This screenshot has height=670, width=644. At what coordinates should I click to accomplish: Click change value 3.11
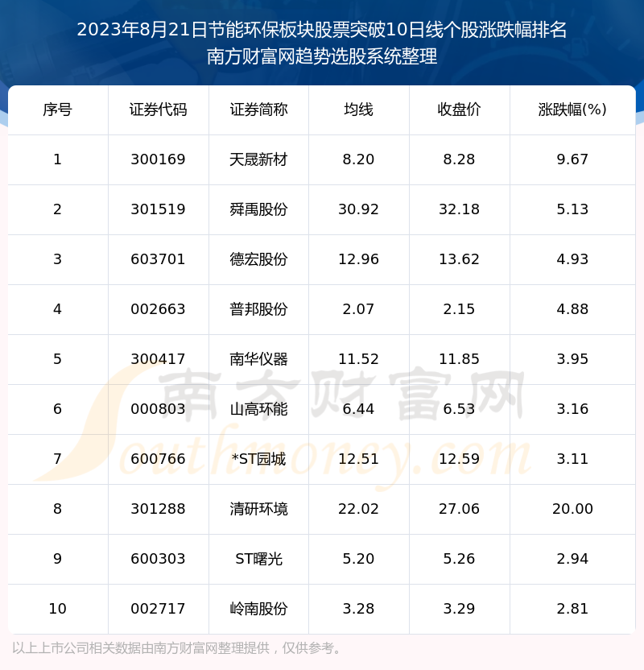572,459
